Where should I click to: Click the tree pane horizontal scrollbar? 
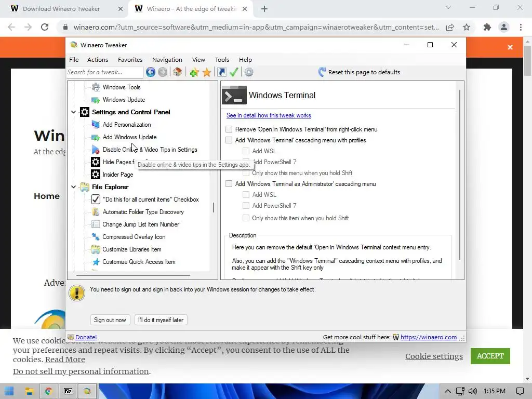[x=133, y=275]
